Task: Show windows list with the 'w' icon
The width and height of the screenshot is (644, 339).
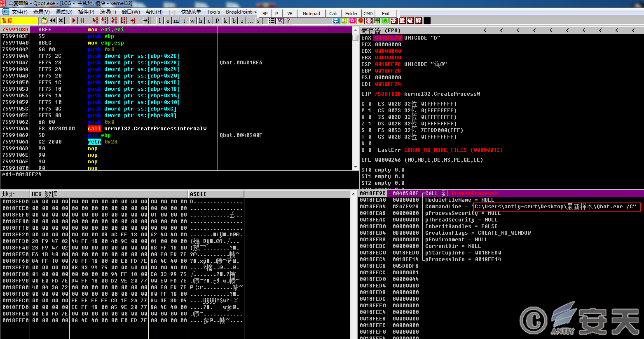Action: pos(193,21)
